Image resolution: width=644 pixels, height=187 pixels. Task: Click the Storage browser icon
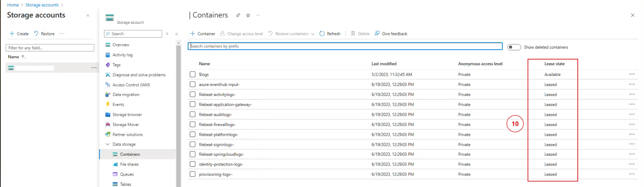[108, 114]
